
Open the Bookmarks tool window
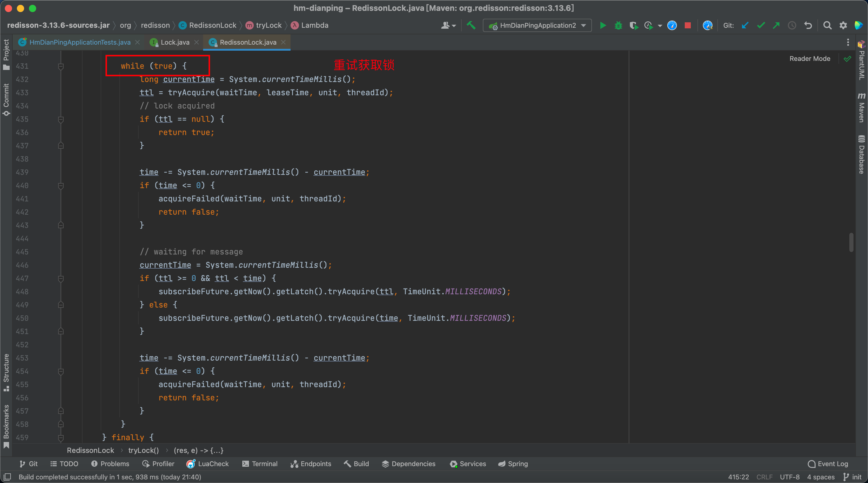click(x=6, y=426)
